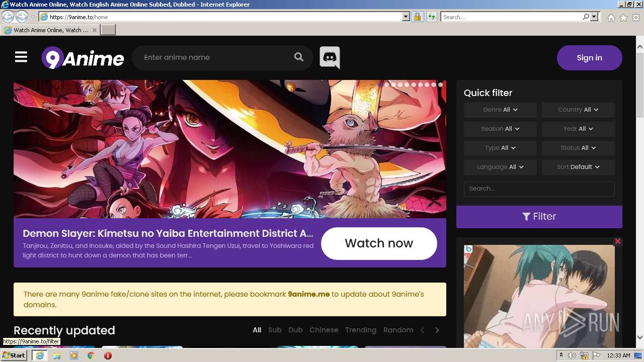Click the address bar URL field
The image size is (644, 362).
(225, 17)
